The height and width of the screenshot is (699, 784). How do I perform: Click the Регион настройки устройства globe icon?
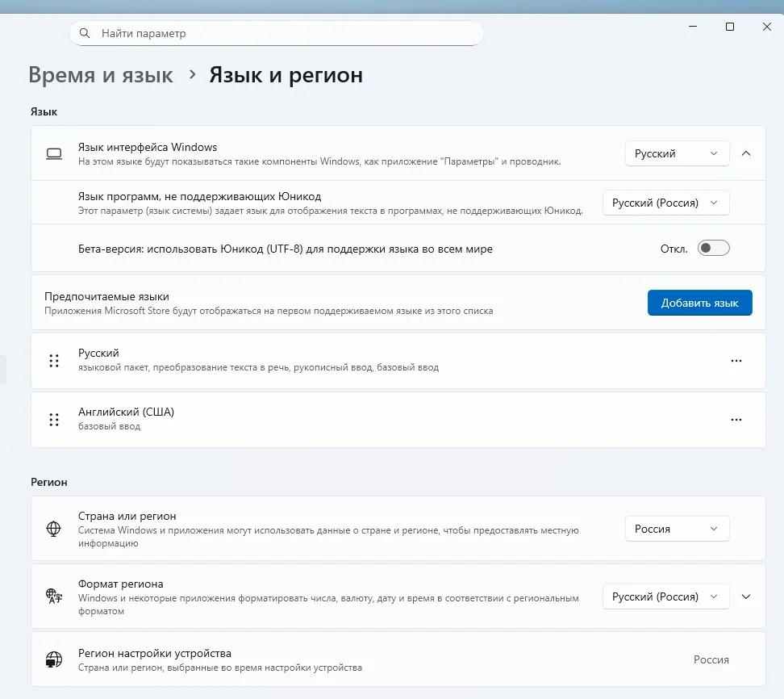click(x=54, y=659)
